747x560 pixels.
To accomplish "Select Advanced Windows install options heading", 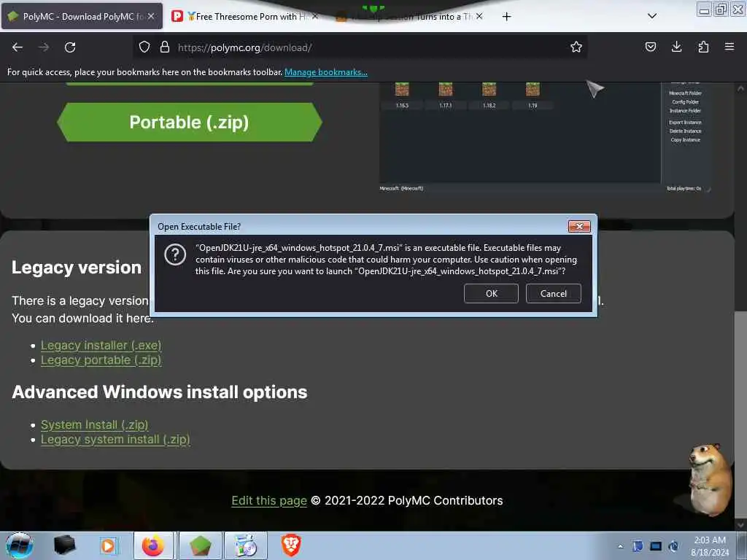I will [x=160, y=392].
